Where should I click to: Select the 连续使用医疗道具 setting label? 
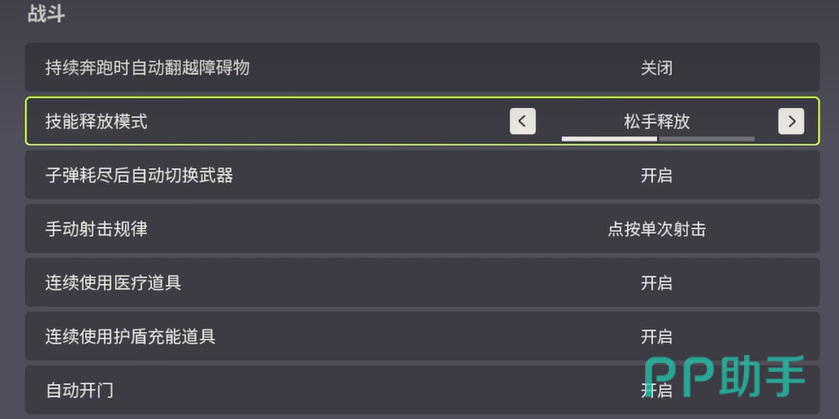pyautogui.click(x=113, y=283)
